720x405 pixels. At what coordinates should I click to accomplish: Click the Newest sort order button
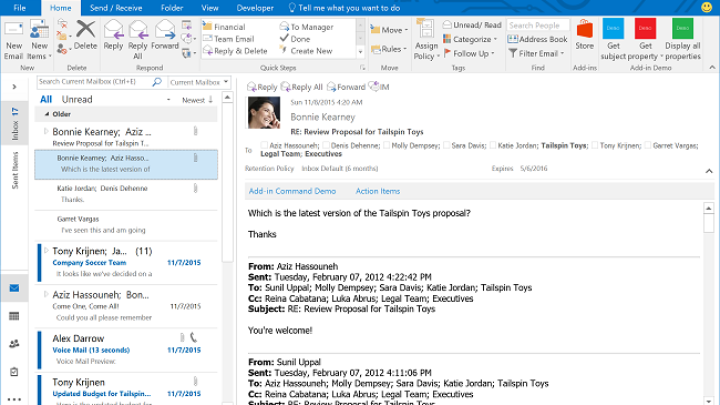click(197, 100)
